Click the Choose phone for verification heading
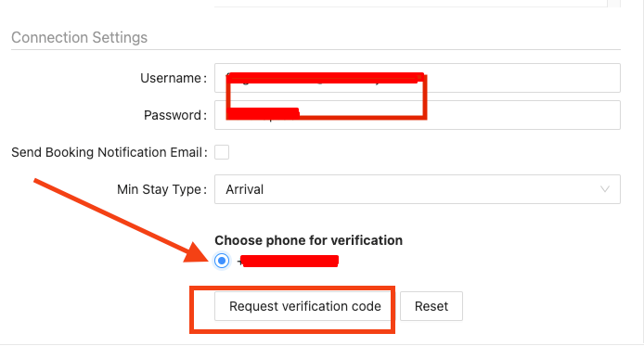 308,240
